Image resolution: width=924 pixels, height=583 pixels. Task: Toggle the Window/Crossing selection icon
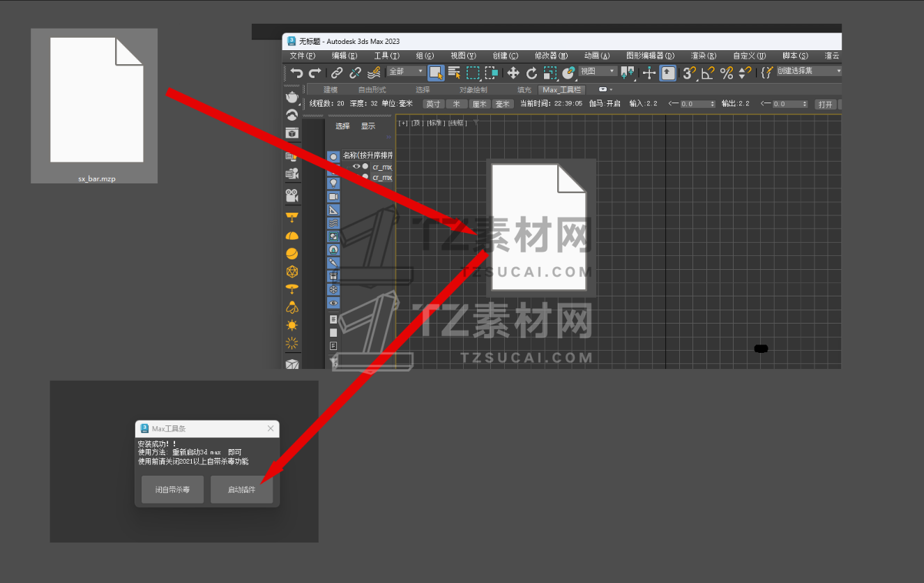coord(492,73)
